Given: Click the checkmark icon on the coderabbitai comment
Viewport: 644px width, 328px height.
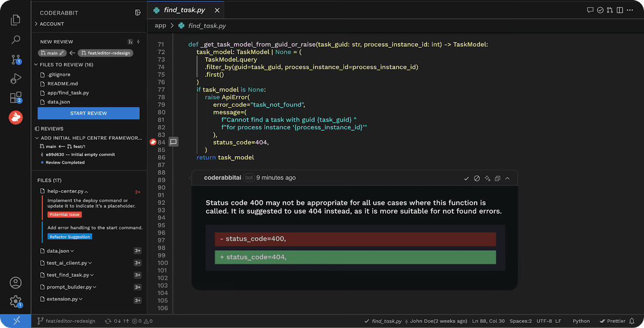Looking at the screenshot, I should click(466, 178).
